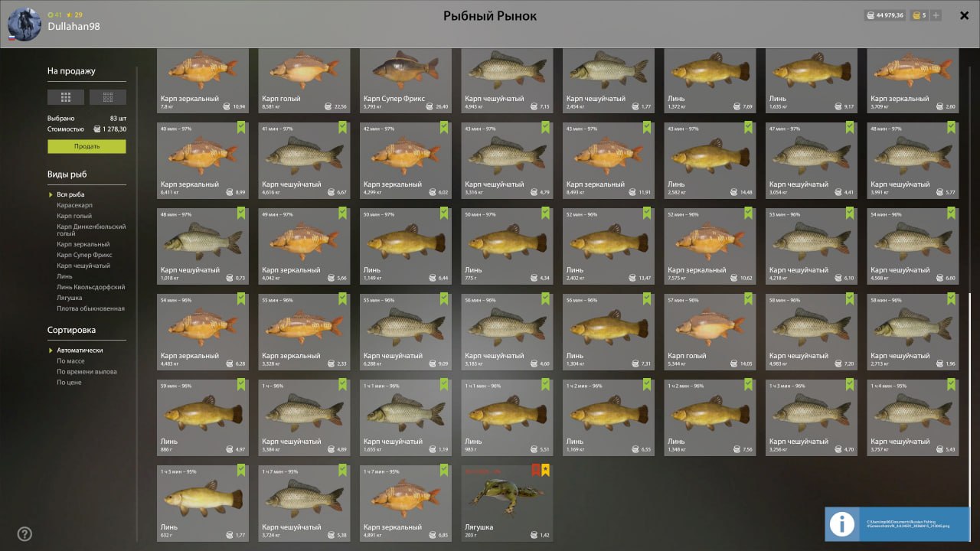Uncheck the 4,891 кг Карп зеркальный checkmark
This screenshot has width=980, height=551.
click(x=445, y=471)
